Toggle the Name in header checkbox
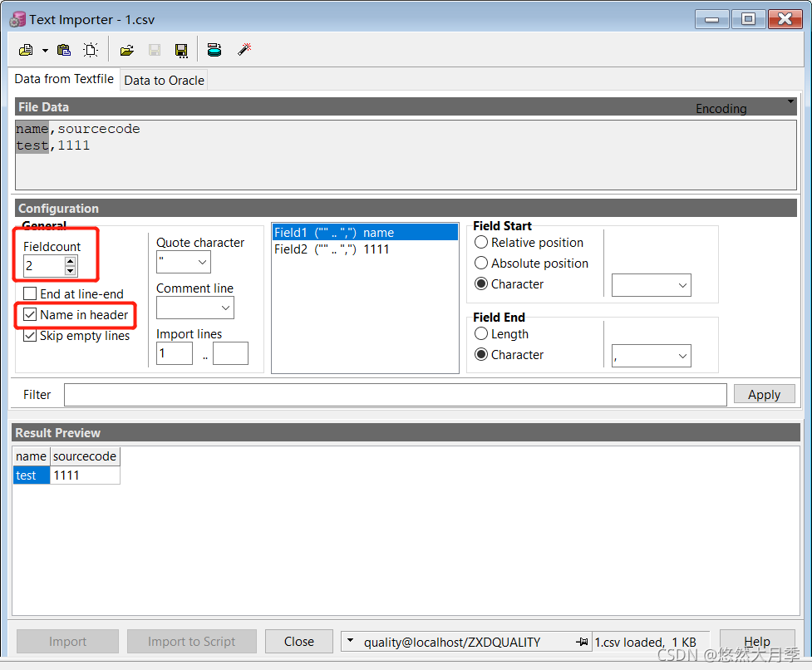 click(x=30, y=315)
